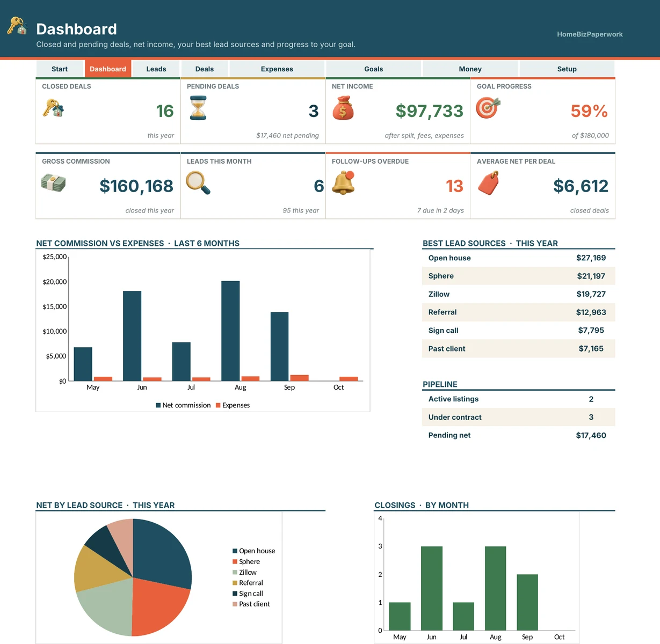Click the $17,460 Pending net amount in pipeline
This screenshot has width=660, height=644.
pos(591,435)
